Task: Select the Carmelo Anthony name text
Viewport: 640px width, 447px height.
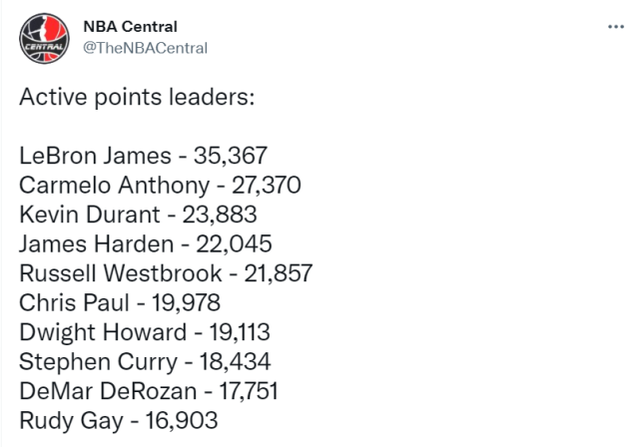Action: (x=113, y=185)
